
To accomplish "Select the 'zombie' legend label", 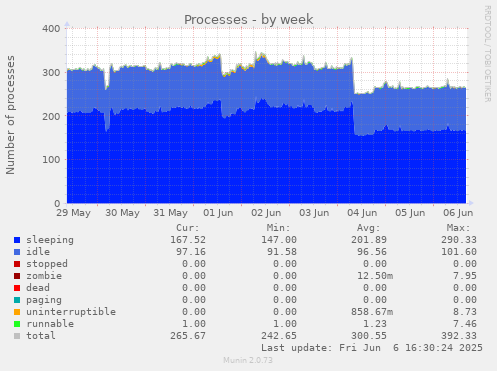I will (44, 276).
